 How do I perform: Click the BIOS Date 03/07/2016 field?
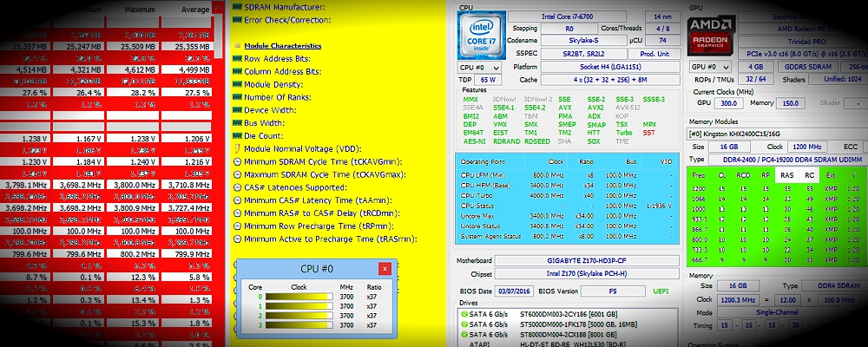pos(515,291)
